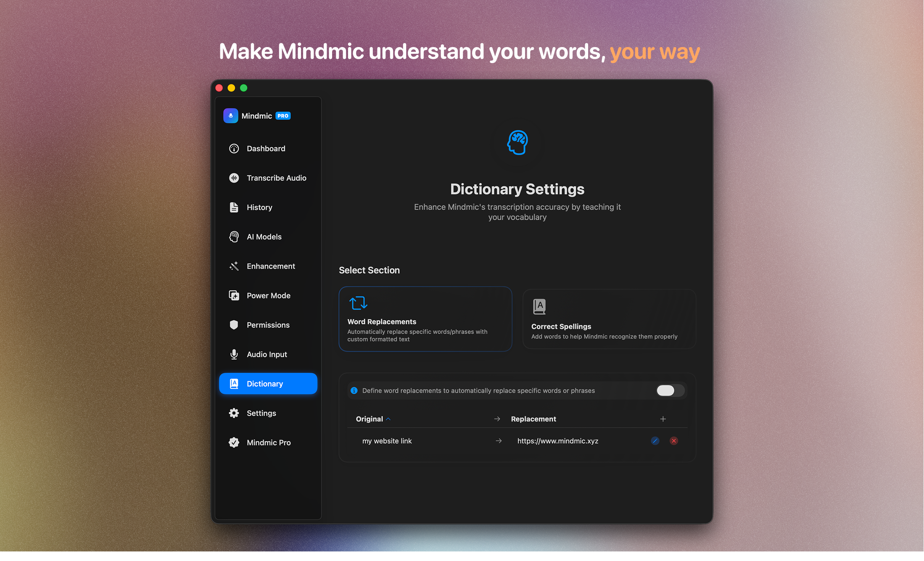Image resolution: width=924 pixels, height=561 pixels.
Task: Select the Transcribe Audio icon
Action: click(234, 178)
